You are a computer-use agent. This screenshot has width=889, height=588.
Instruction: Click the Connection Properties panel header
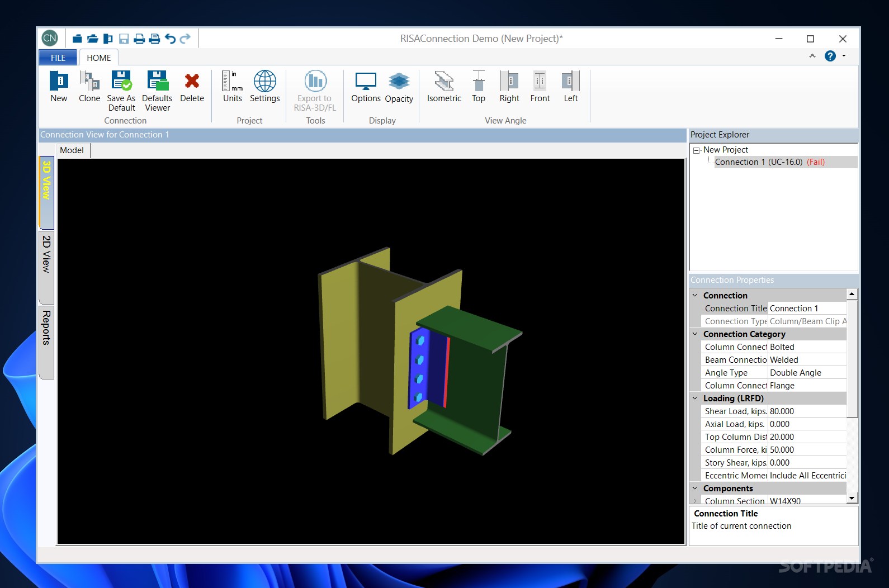(774, 280)
